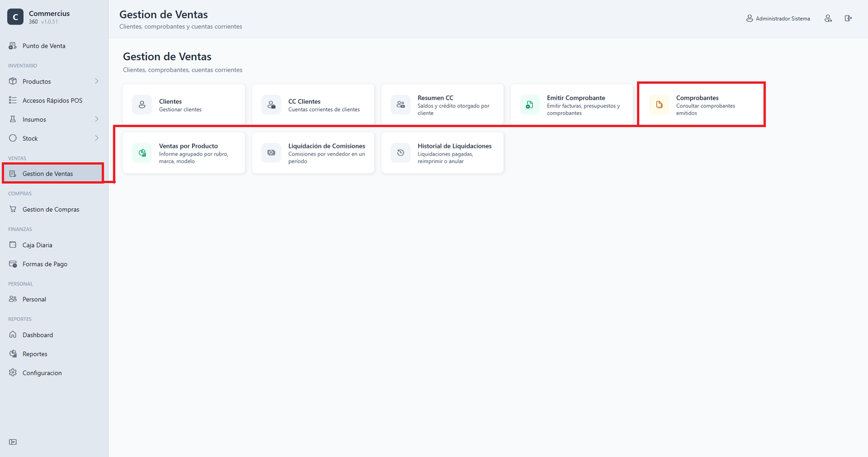This screenshot has width=868, height=457.
Task: Open the Comprobantes card title
Action: 697,98
